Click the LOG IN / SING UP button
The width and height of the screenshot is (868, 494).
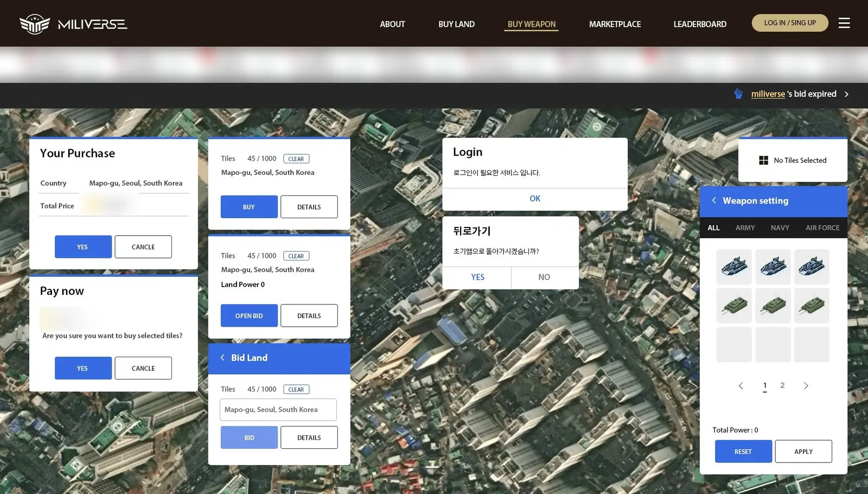pyautogui.click(x=790, y=23)
